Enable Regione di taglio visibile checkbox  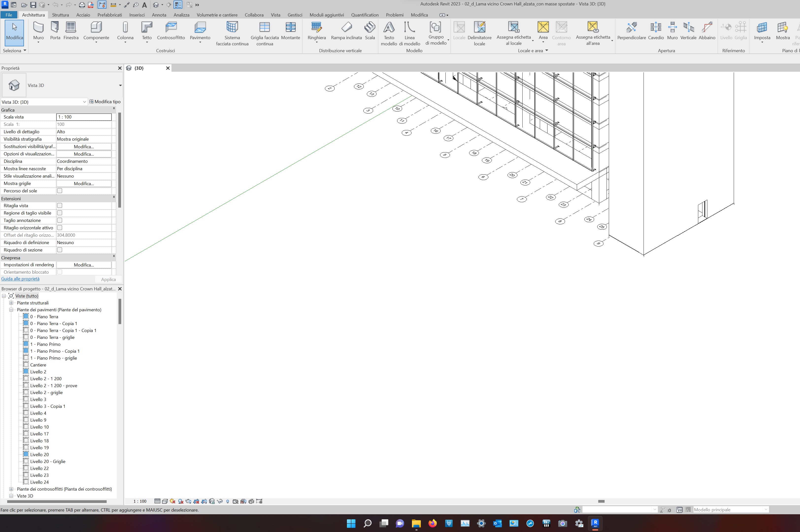click(x=60, y=213)
